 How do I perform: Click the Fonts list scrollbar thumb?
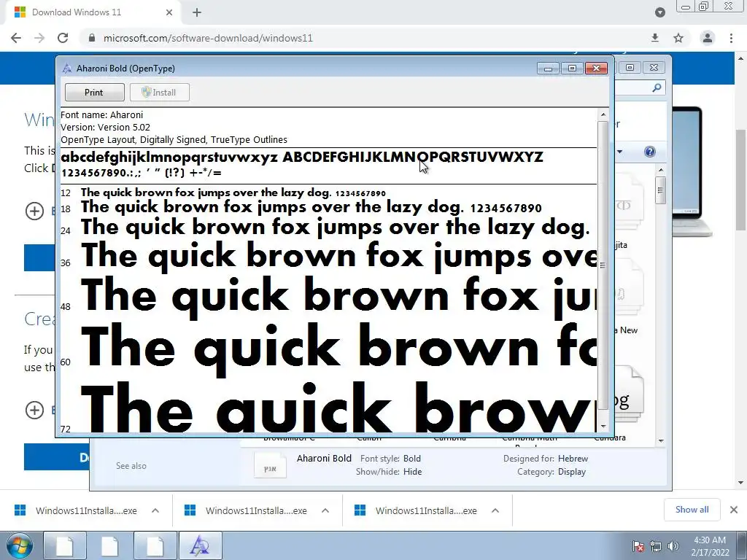[x=660, y=190]
